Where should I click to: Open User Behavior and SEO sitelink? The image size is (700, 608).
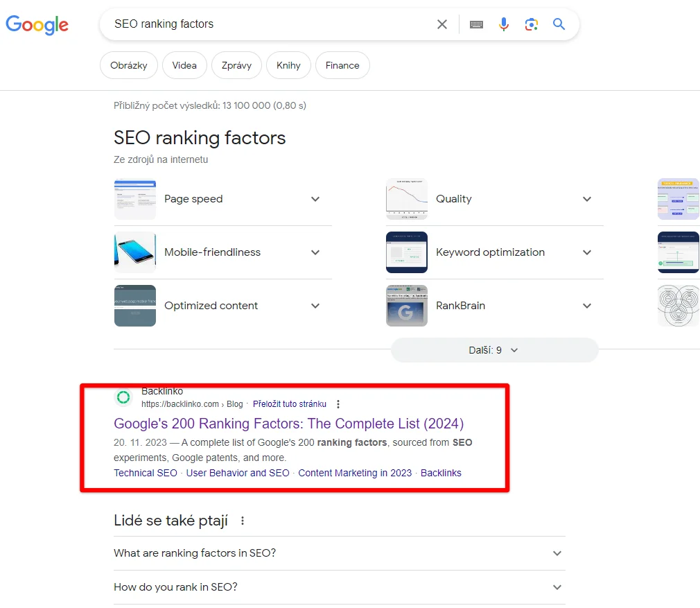[238, 473]
